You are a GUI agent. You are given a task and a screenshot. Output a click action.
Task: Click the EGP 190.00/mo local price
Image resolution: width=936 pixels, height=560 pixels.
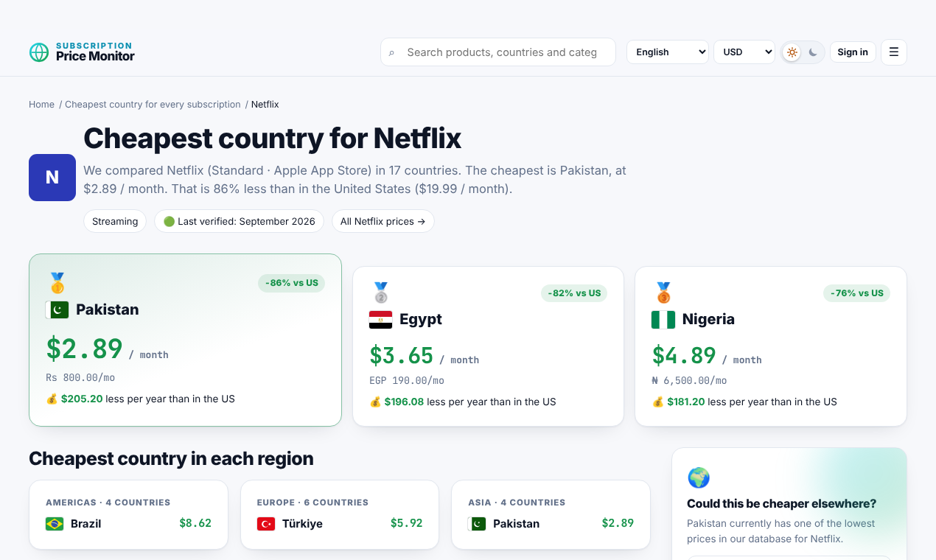(407, 381)
